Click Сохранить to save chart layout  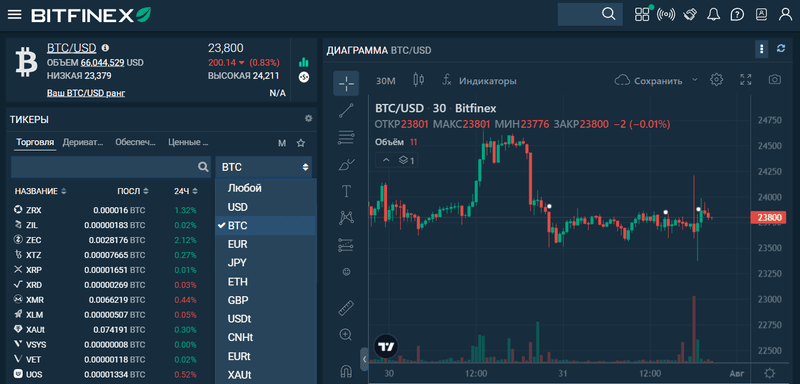click(x=648, y=81)
